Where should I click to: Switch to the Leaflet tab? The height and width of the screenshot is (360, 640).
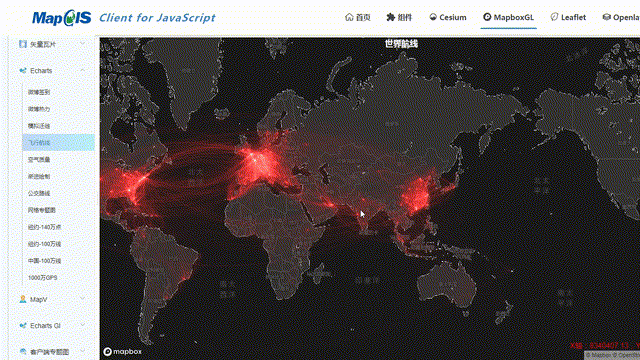click(x=568, y=17)
